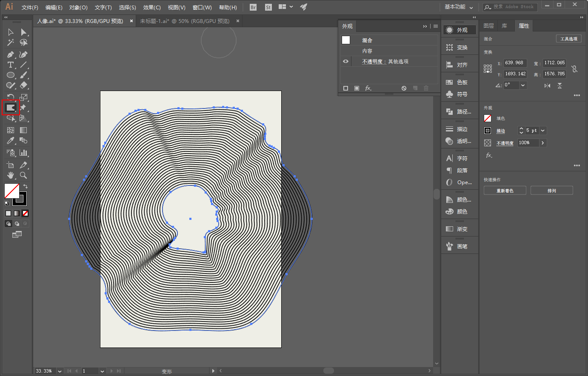Image resolution: width=588 pixels, height=376 pixels.
Task: Click the toolbar Fill color swatch
Action: tap(11, 191)
